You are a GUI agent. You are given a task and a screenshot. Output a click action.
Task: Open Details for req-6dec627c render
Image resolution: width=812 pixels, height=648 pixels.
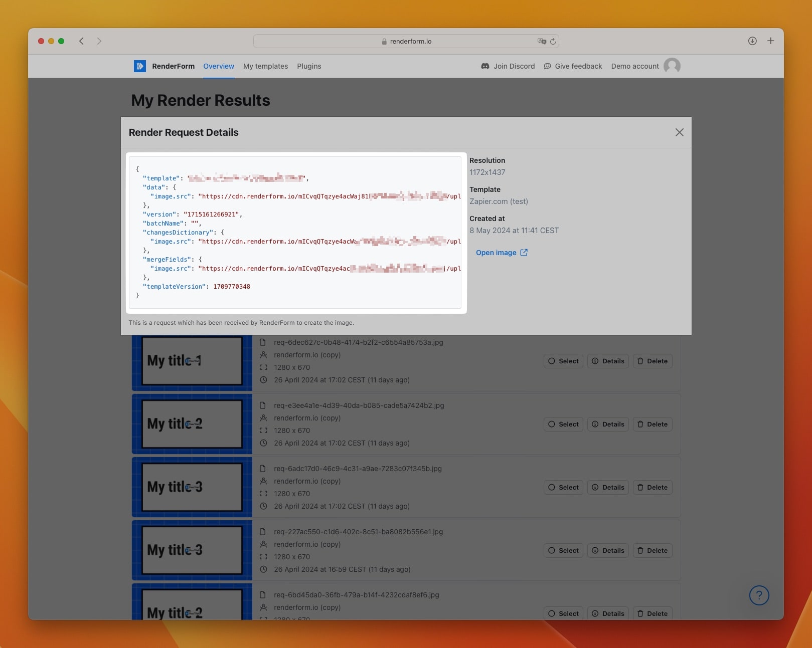608,361
